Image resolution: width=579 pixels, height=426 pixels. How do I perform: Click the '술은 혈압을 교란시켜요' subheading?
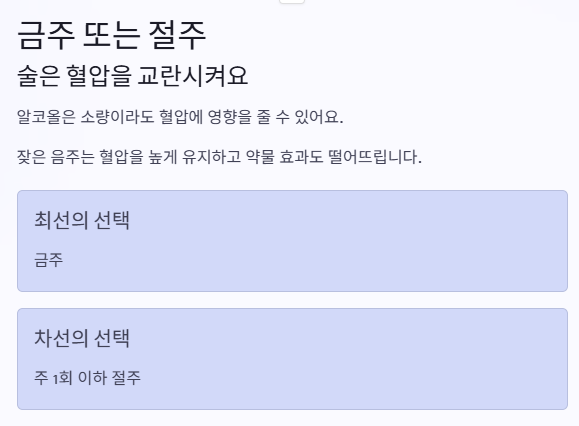(132, 76)
